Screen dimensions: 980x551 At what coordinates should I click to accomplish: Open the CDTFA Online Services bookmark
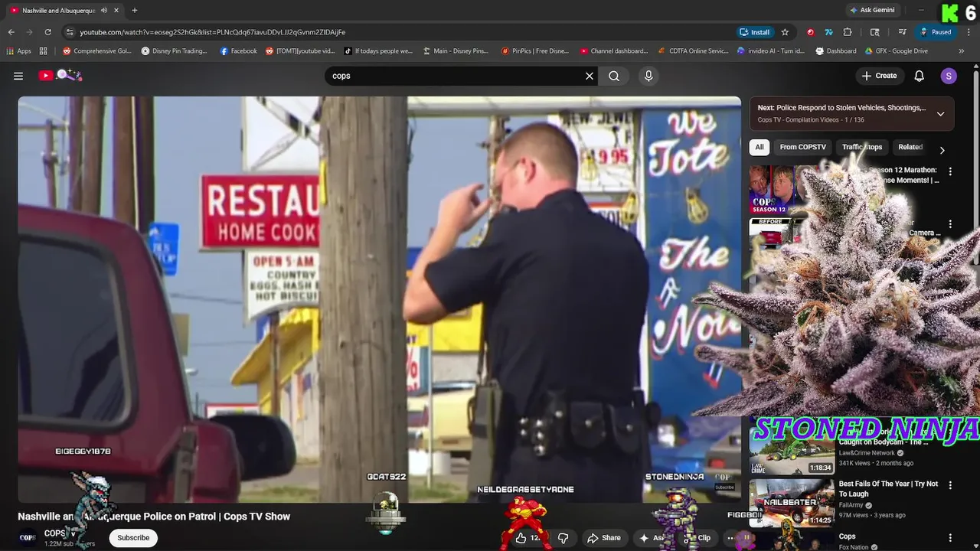694,51
